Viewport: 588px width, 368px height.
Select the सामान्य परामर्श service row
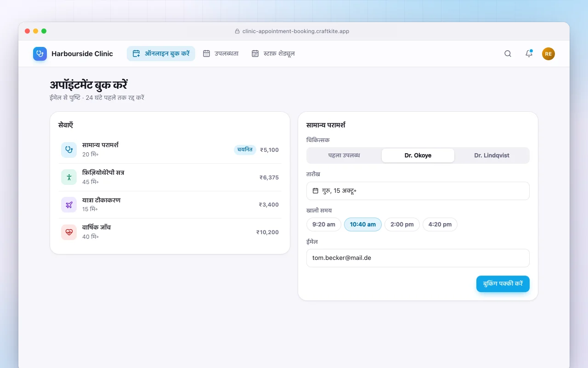(x=170, y=149)
